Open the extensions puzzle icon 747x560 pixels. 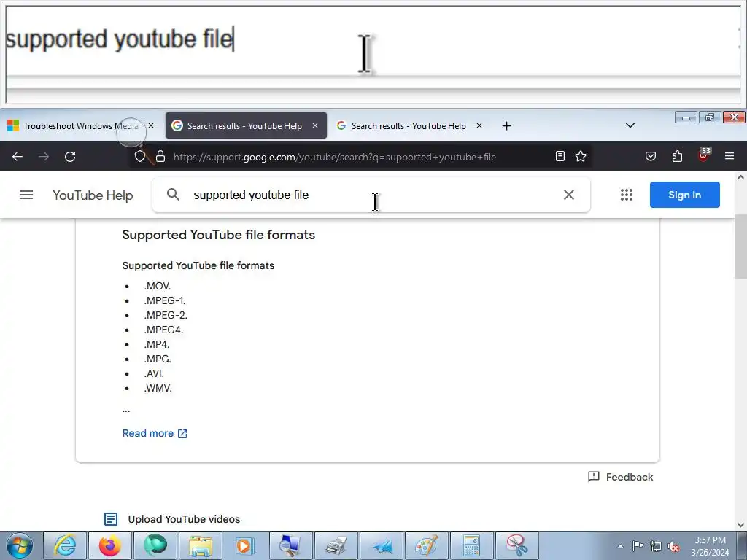677,156
